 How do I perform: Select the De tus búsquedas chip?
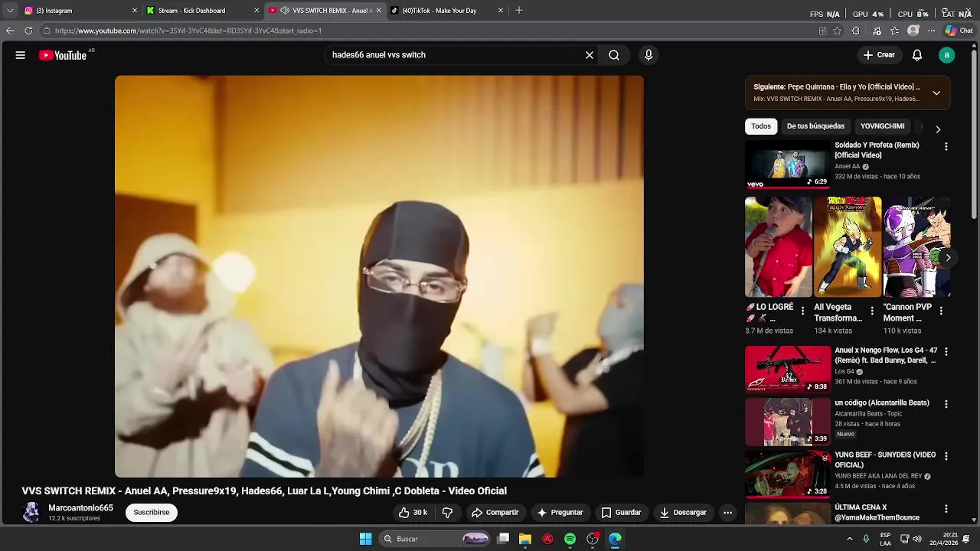815,126
